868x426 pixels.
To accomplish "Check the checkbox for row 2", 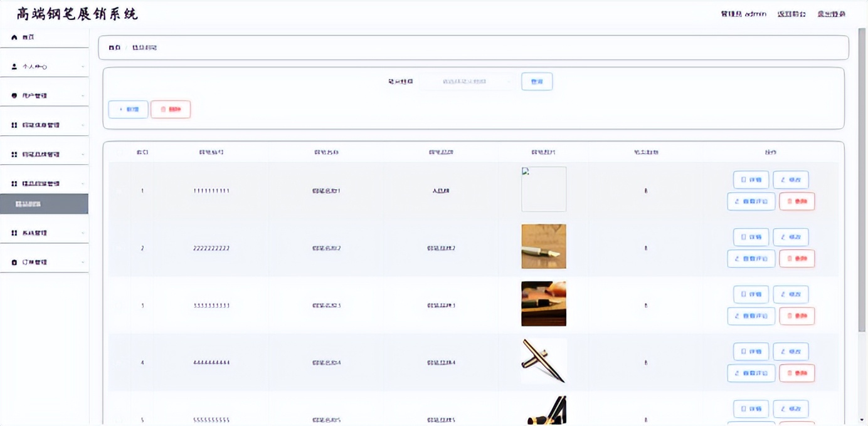I will [x=119, y=248].
